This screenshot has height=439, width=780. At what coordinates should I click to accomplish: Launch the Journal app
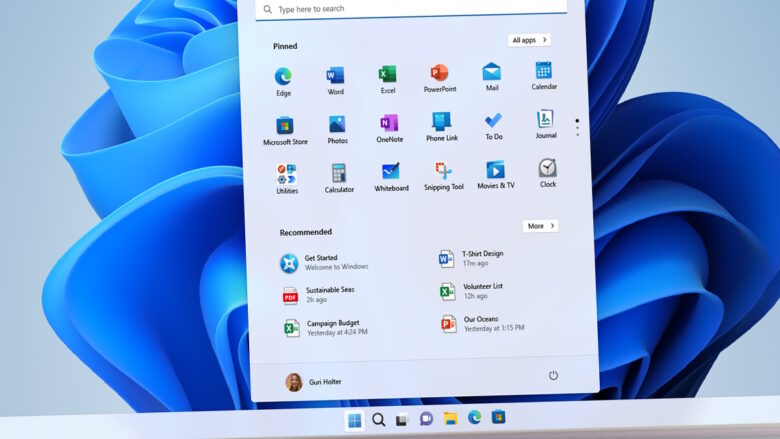pos(546,124)
